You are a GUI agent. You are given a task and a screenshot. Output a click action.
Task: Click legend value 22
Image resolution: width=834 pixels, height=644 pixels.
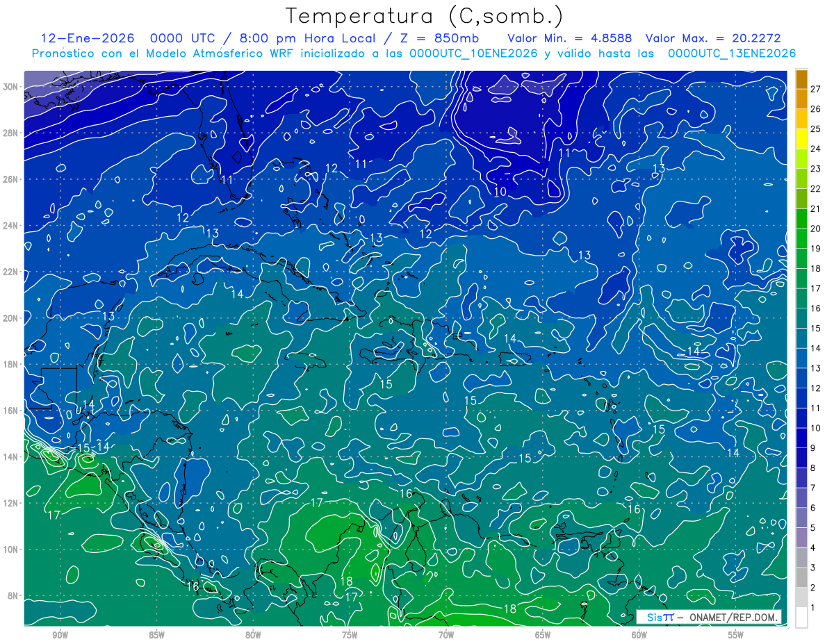[x=816, y=189]
